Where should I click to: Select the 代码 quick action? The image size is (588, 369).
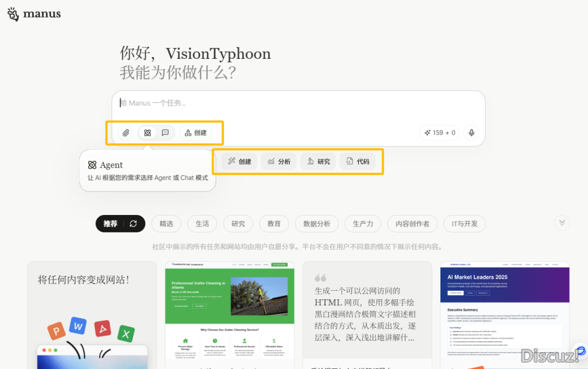[358, 162]
